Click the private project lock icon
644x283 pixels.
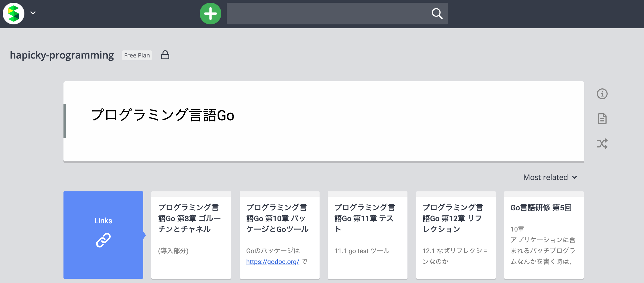[x=165, y=55]
